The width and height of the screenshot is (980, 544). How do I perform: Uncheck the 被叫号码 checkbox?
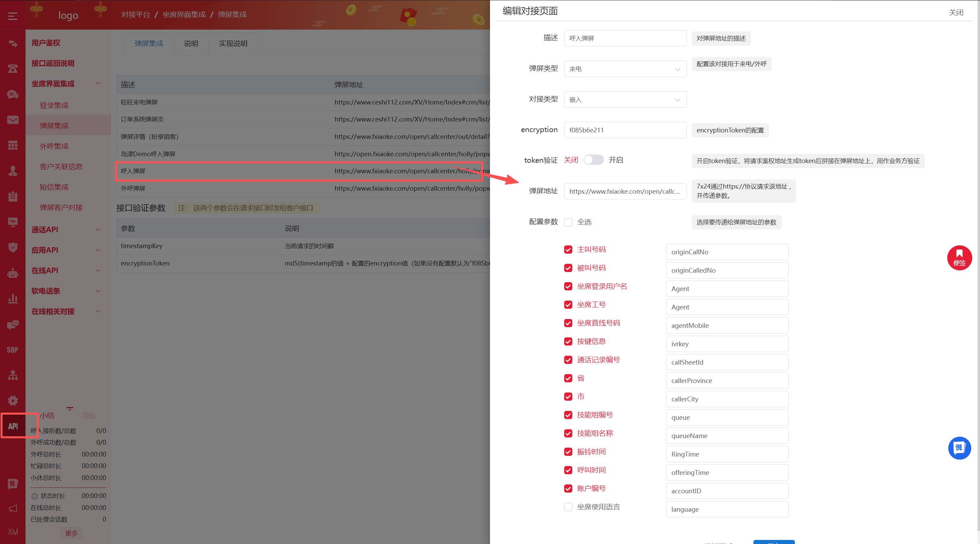[568, 268]
